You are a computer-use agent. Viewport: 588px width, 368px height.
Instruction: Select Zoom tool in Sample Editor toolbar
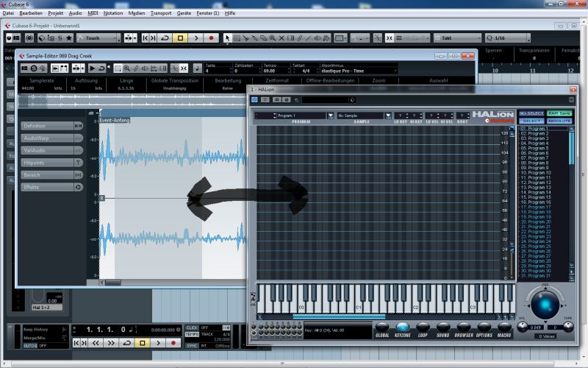pyautogui.click(x=126, y=68)
